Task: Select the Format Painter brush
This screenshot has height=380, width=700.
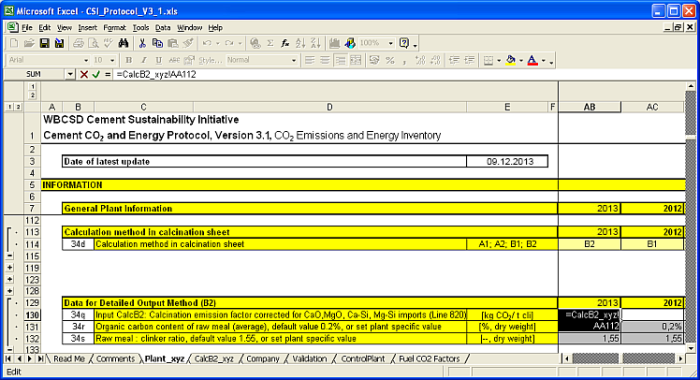Action: 188,43
